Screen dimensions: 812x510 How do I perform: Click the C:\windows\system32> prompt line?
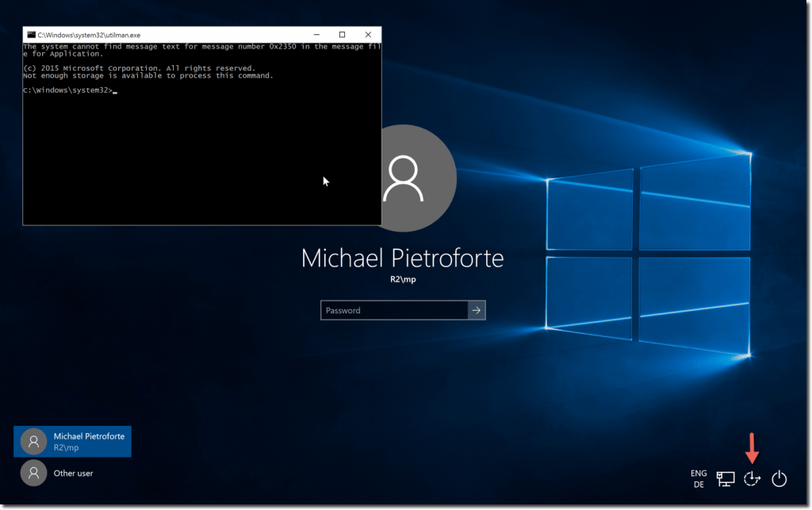tap(67, 91)
